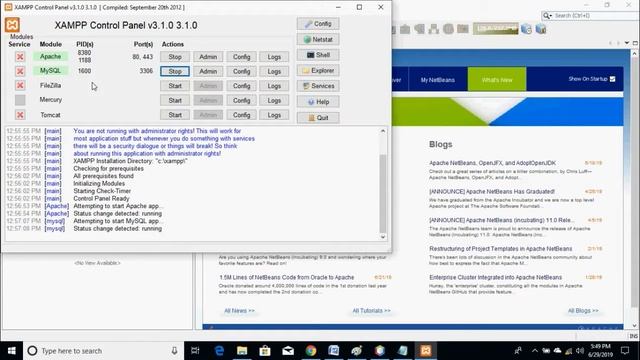Stop the MySQL module
Viewport: 640px width, 360px height.
coord(175,71)
